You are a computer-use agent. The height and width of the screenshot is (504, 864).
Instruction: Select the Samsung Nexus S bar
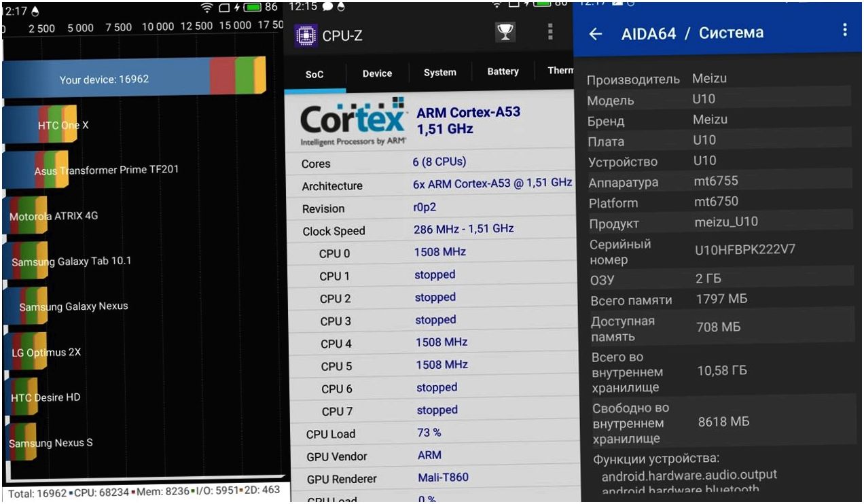pyautogui.click(x=20, y=443)
